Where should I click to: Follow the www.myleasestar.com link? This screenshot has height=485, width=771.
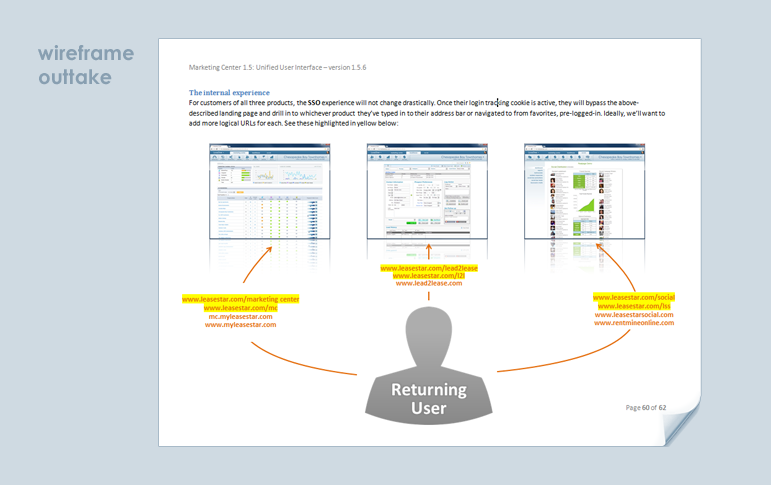point(240,326)
